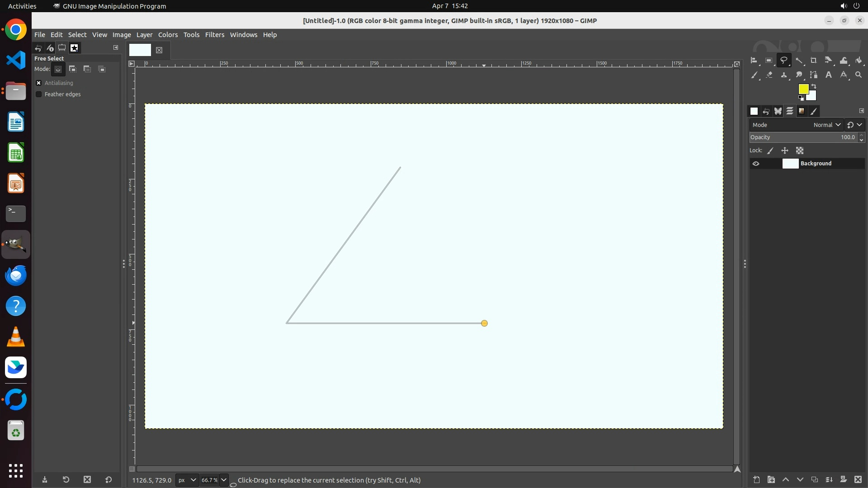Create a new layer group

(771, 480)
